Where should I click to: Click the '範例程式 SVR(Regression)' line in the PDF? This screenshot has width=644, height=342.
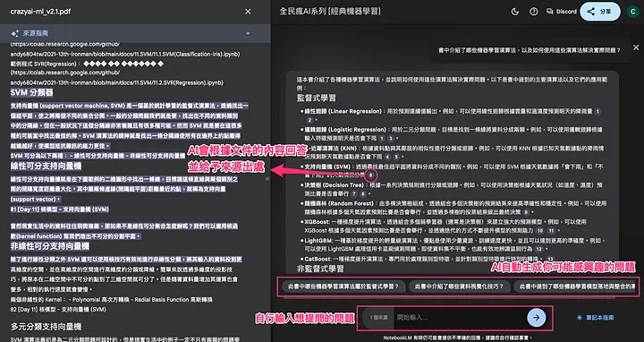[x=87, y=64]
